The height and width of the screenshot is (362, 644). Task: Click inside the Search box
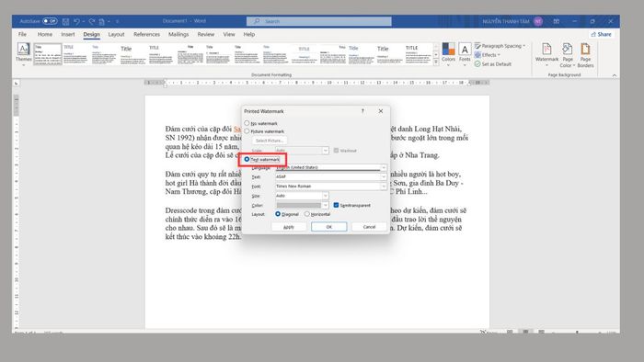(318, 21)
